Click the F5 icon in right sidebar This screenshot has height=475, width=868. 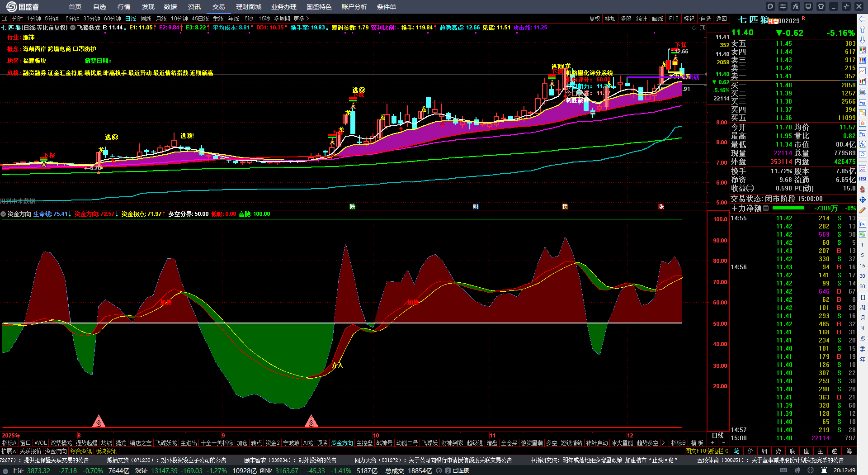[x=863, y=224]
